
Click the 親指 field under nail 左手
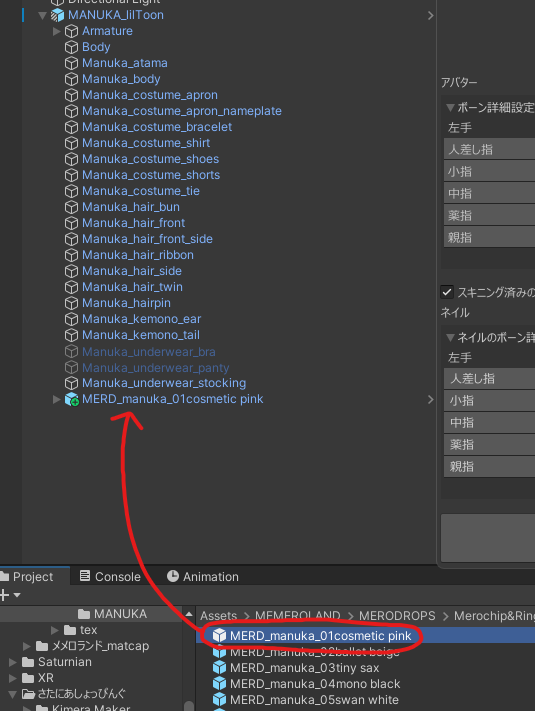(x=489, y=466)
